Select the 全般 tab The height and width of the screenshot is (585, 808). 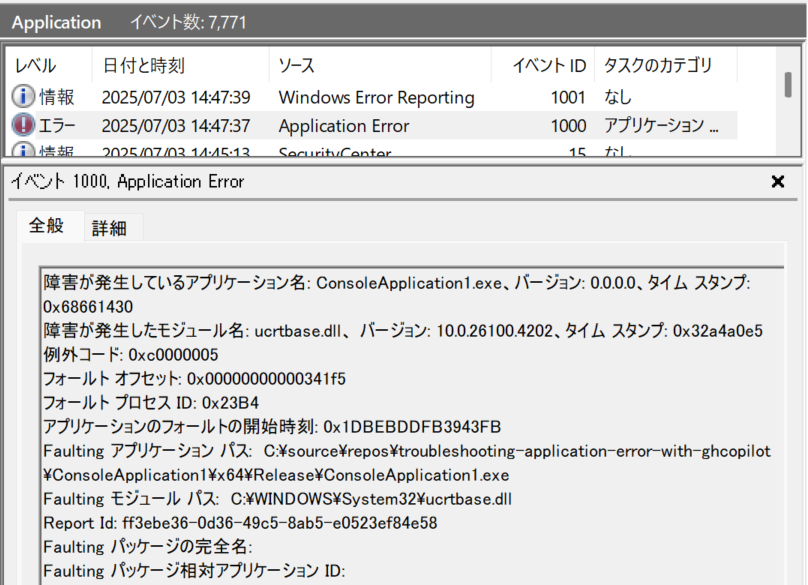46,226
